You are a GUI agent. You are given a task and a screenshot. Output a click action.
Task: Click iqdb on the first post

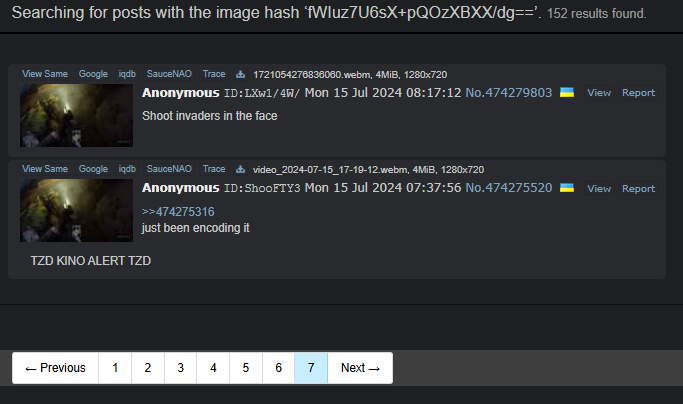coord(127,74)
